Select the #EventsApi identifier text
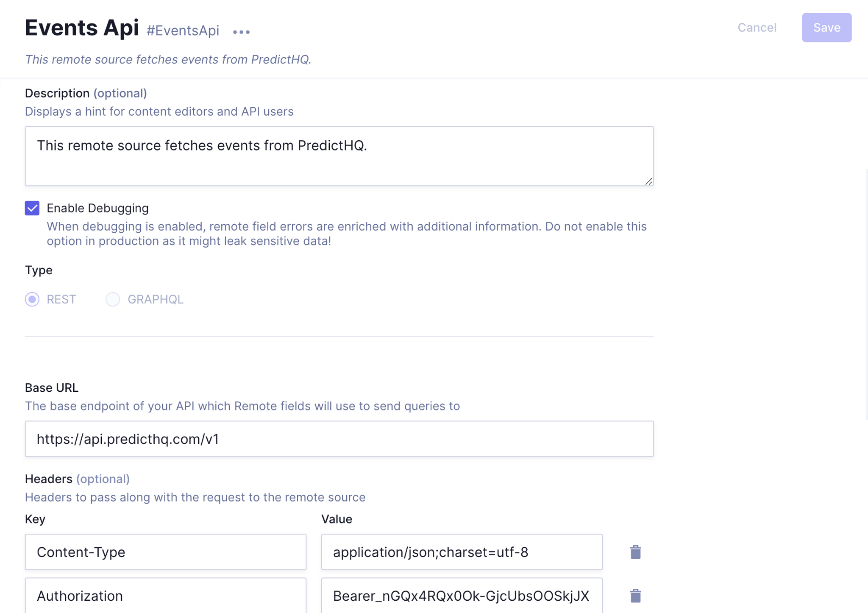Image resolution: width=868 pixels, height=613 pixels. 183,30
